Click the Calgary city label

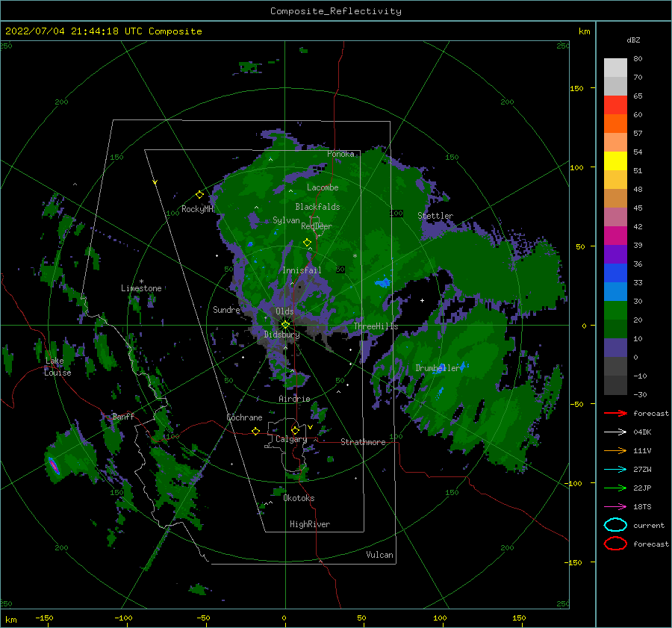coord(291,439)
